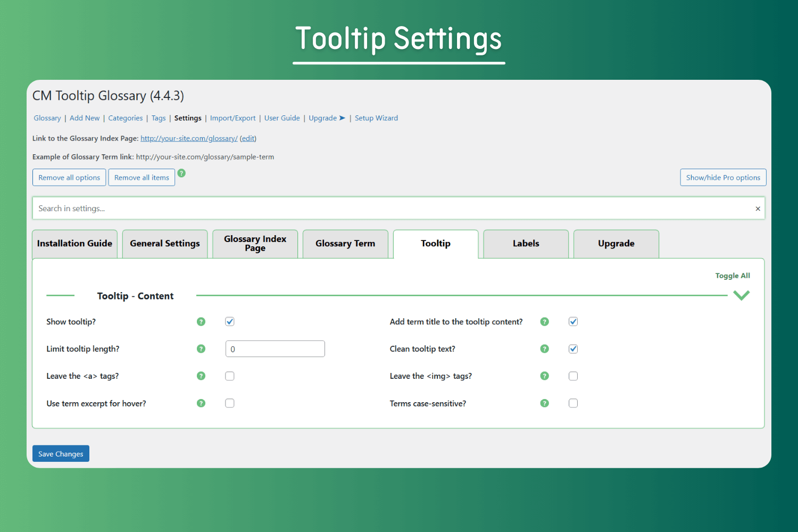Click the edit link for glossary page
The image size is (798, 532).
248,138
